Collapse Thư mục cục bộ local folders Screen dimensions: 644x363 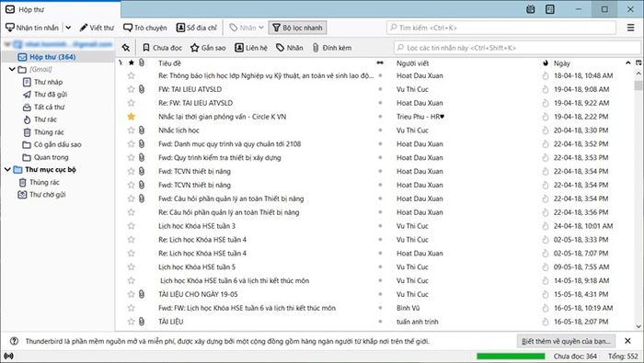tap(7, 169)
